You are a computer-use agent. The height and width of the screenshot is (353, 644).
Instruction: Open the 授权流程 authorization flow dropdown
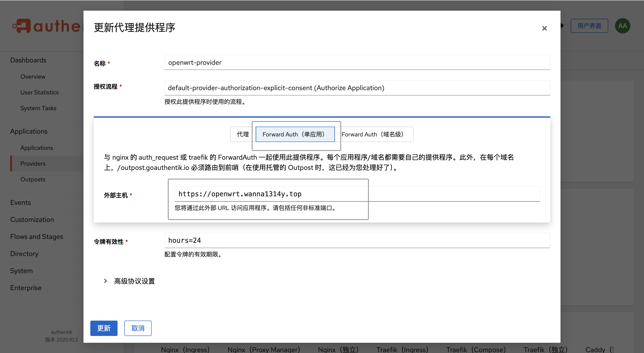pyautogui.click(x=357, y=88)
